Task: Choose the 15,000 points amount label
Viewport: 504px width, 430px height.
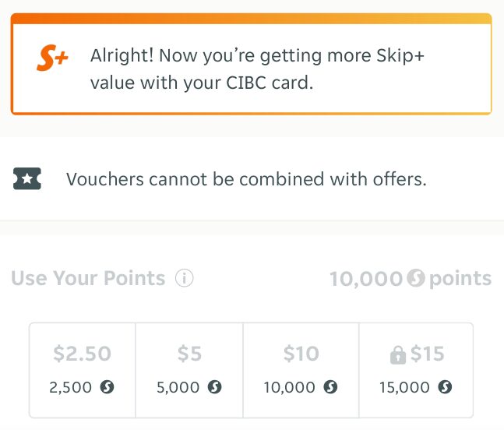Action: [404, 387]
